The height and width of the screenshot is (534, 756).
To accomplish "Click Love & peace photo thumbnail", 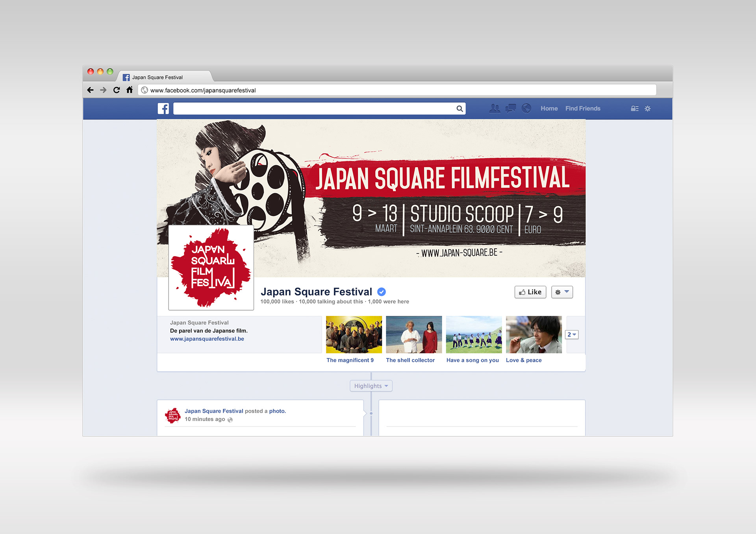I will pos(534,334).
